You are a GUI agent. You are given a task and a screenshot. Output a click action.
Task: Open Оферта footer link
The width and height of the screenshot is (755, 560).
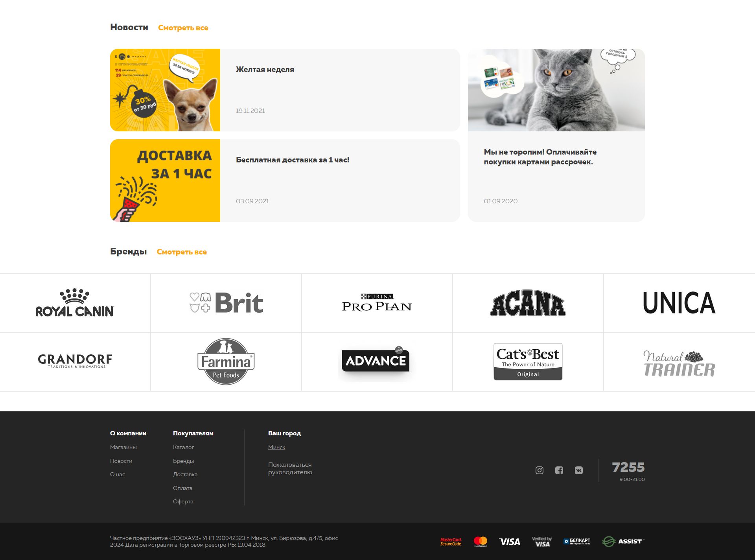[x=183, y=502]
